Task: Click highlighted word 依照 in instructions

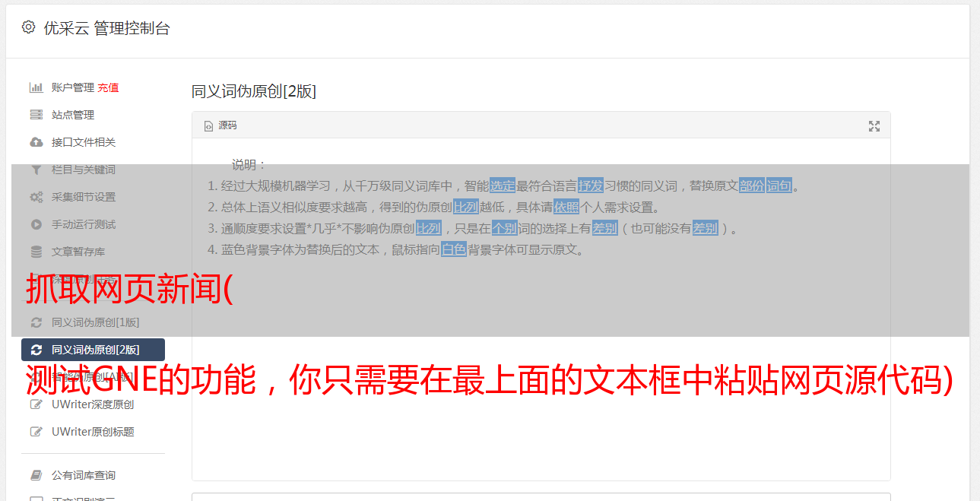Action: (566, 207)
